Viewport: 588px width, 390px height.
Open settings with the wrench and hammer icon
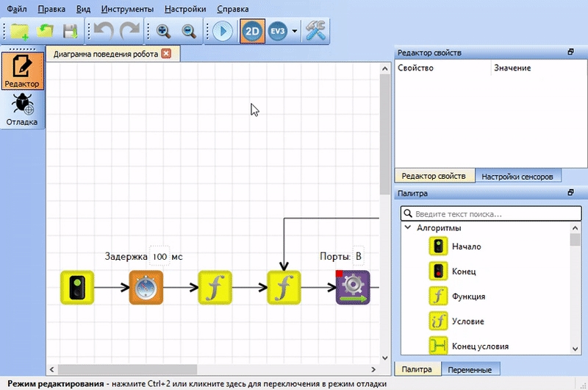(318, 31)
